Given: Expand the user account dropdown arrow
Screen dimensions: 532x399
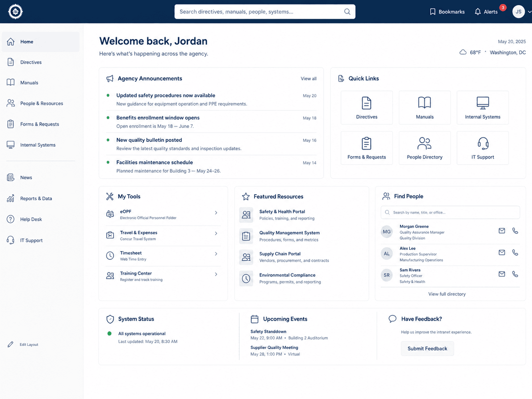Looking at the screenshot, I should click(529, 12).
